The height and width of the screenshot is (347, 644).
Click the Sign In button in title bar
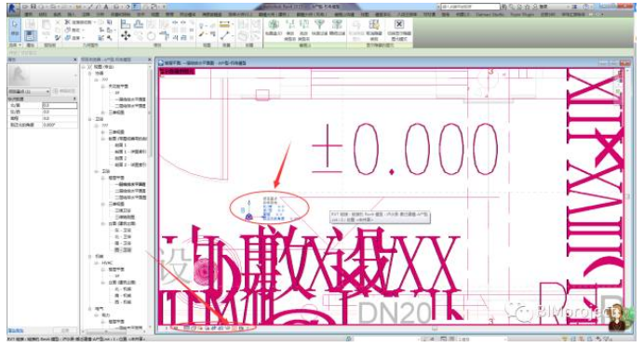544,7
